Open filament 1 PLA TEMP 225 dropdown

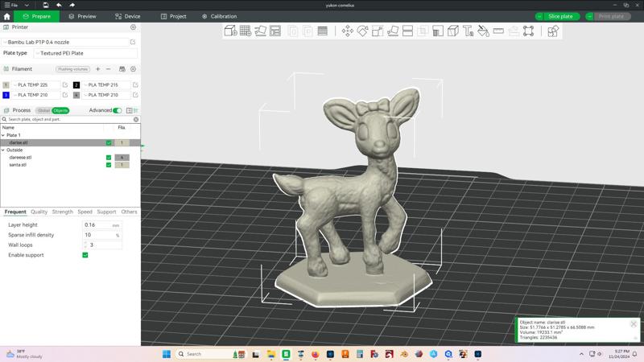pos(35,84)
